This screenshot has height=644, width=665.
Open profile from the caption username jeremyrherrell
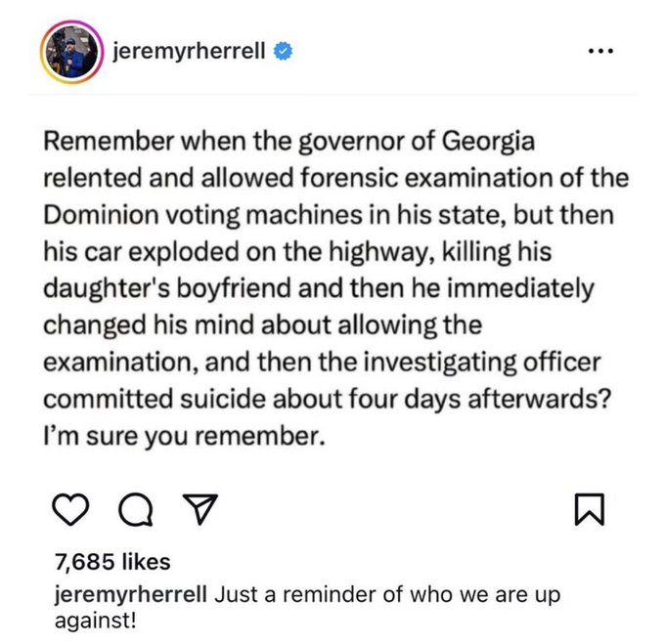point(131,595)
